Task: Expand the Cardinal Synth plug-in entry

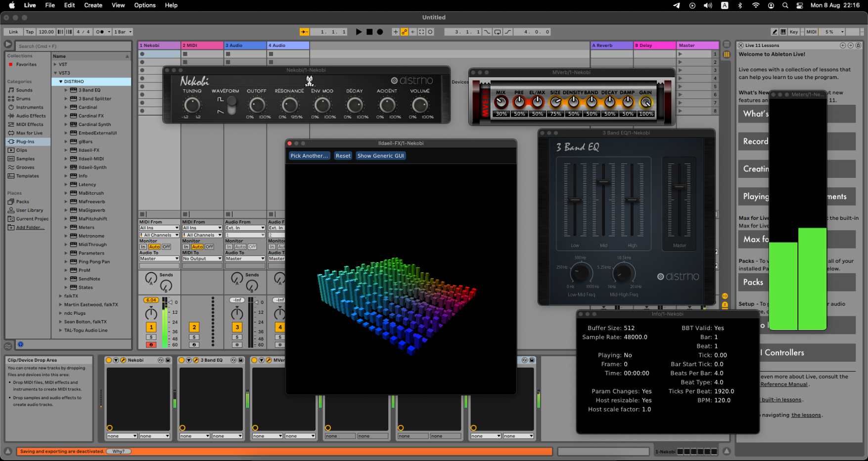Action: point(66,125)
